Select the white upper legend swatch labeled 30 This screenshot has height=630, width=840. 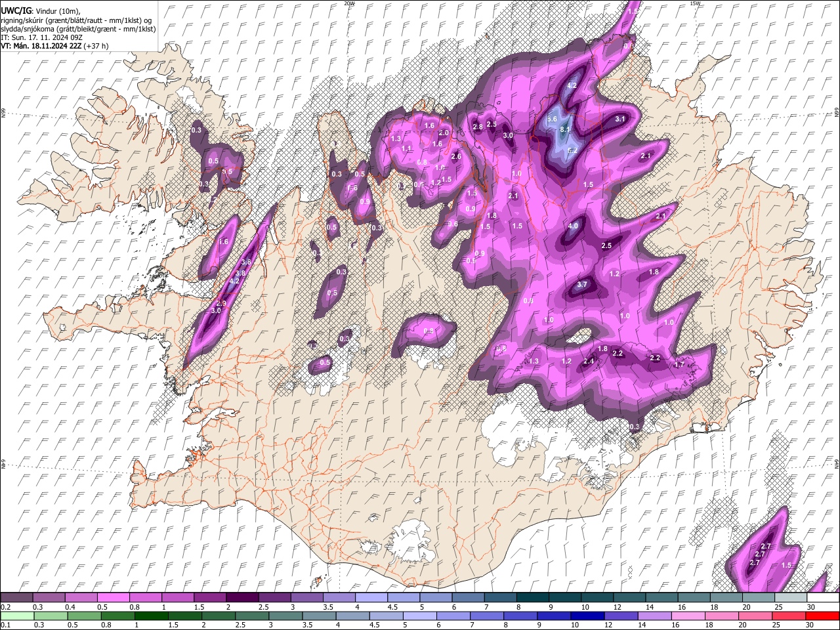(x=822, y=598)
